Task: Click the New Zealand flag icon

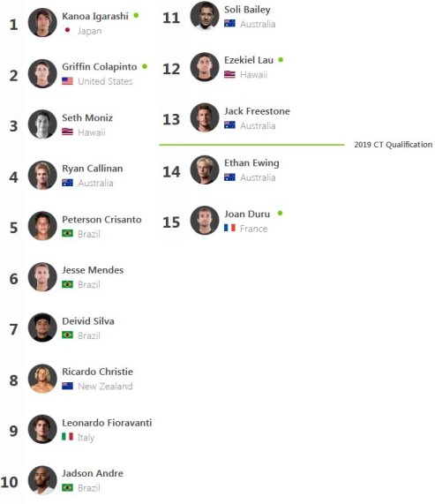Action: tap(67, 386)
